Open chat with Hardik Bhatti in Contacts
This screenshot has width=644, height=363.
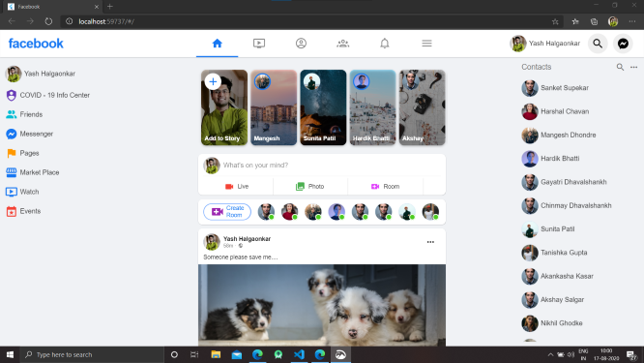pos(550,159)
